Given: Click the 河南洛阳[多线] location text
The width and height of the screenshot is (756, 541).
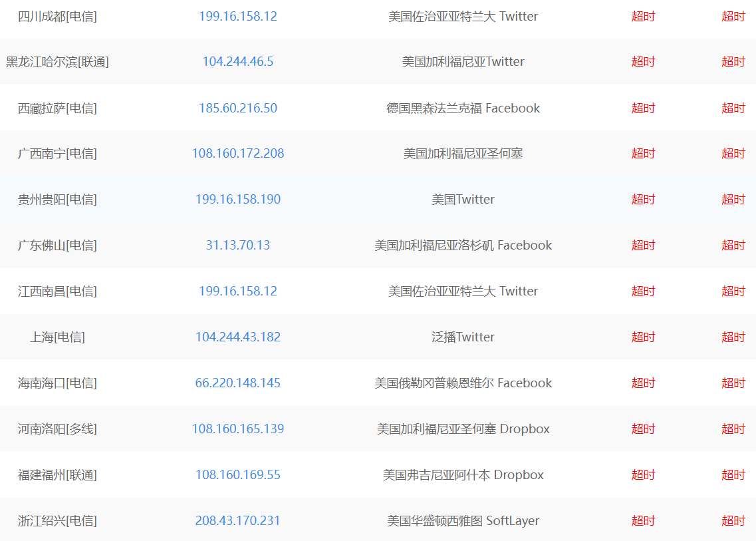Looking at the screenshot, I should (57, 429).
